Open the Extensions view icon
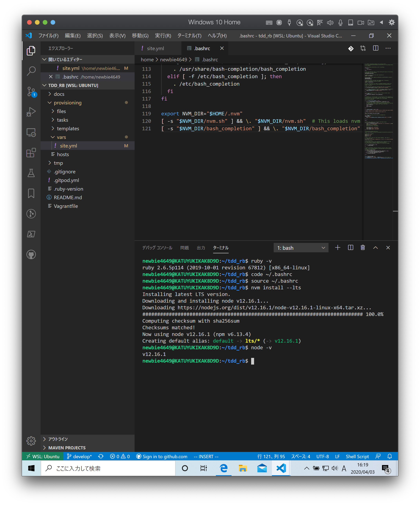The width and height of the screenshot is (420, 505). click(31, 152)
